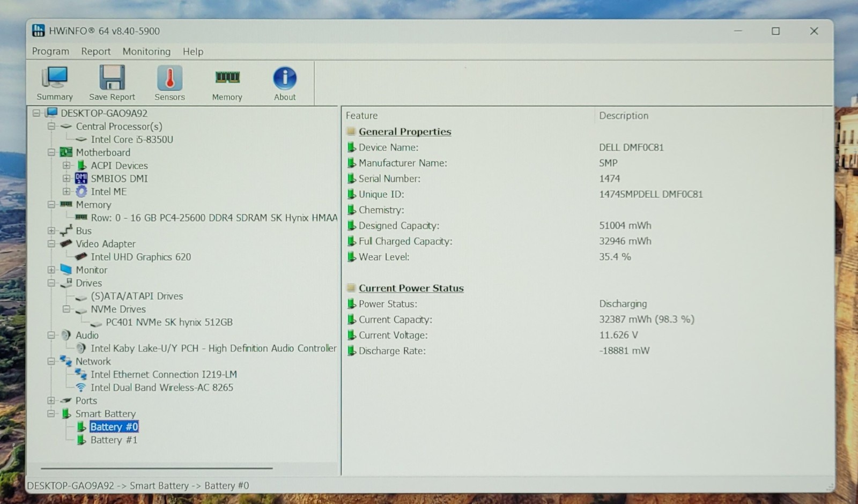This screenshot has height=504, width=858.
Task: Open the Sensors thermometer icon
Action: (169, 83)
